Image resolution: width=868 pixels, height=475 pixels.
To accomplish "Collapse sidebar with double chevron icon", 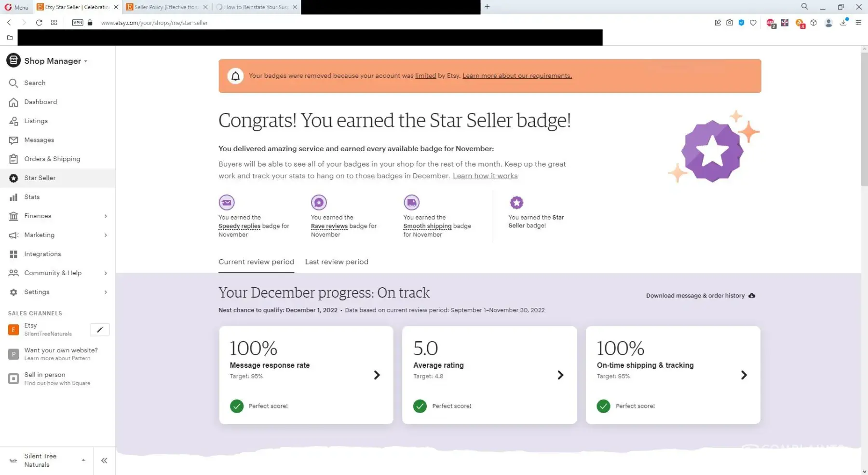I will [104, 461].
